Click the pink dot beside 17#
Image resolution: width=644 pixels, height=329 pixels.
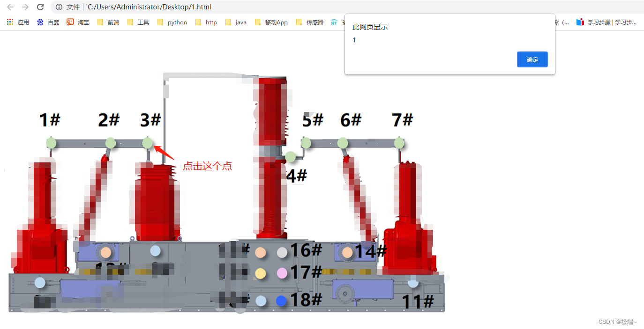tap(281, 273)
